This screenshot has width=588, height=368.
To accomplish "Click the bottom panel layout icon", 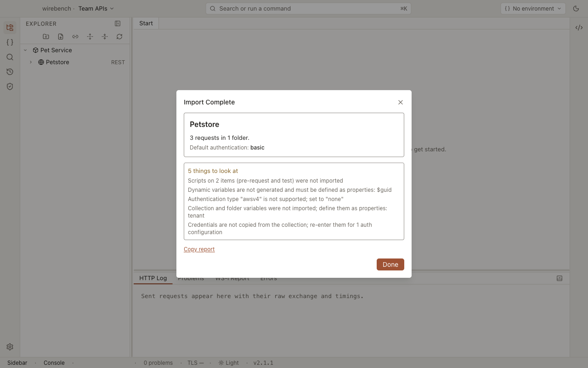I will [x=560, y=278].
